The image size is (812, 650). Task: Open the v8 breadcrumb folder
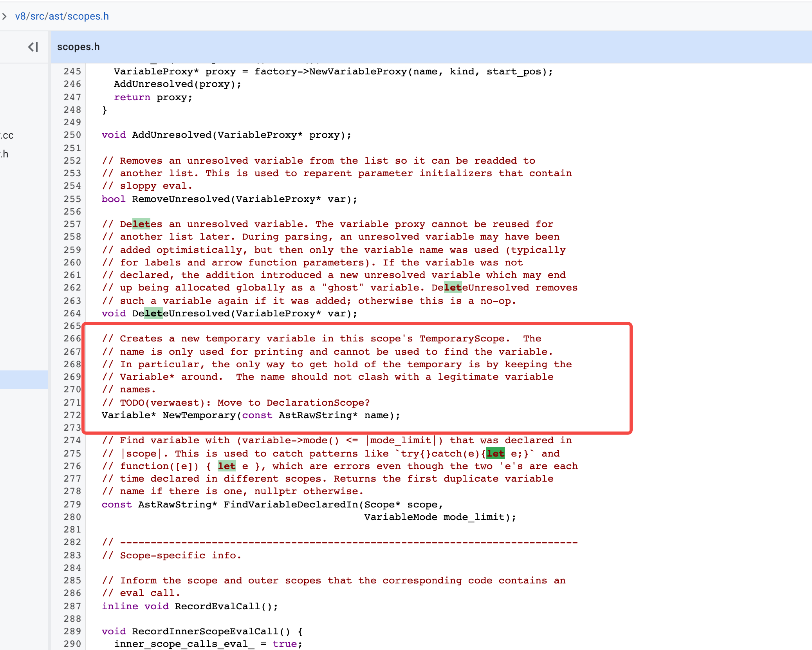(x=20, y=16)
